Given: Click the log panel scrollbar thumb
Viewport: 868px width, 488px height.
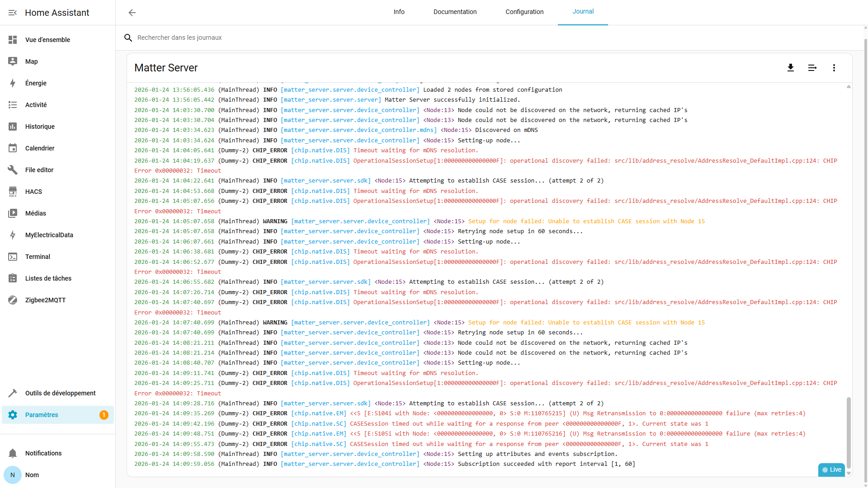Looking at the screenshot, I should 849,432.
